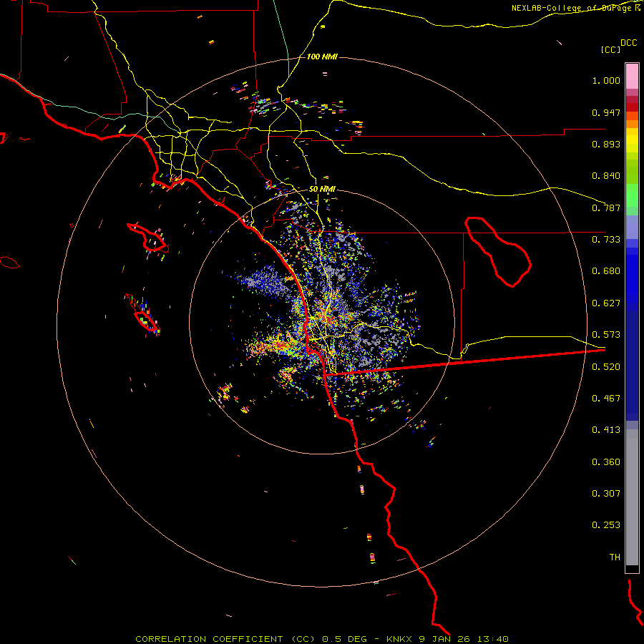Click the 0.520 scale value
The width and height of the screenshot is (644, 644).
(x=606, y=367)
